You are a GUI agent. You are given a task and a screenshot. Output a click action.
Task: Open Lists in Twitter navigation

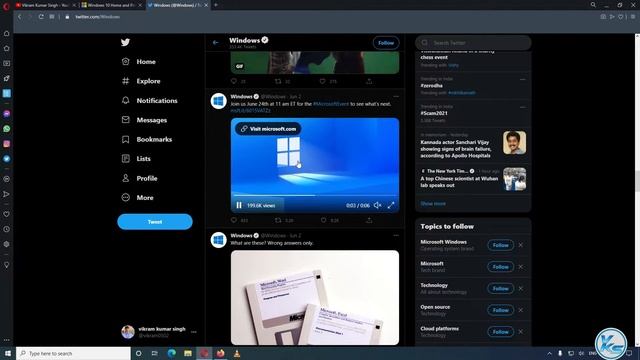coord(136,158)
